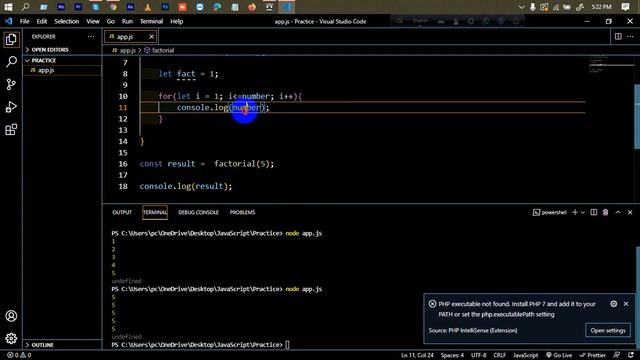The width and height of the screenshot is (640, 360).
Task: Maximize the panel with up chevron
Action: pyautogui.click(x=618, y=212)
